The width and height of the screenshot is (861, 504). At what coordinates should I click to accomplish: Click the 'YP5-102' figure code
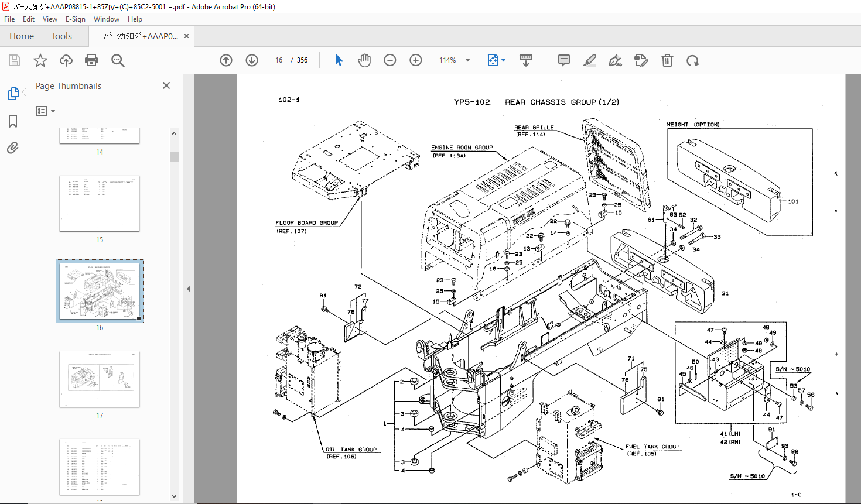[x=471, y=102]
